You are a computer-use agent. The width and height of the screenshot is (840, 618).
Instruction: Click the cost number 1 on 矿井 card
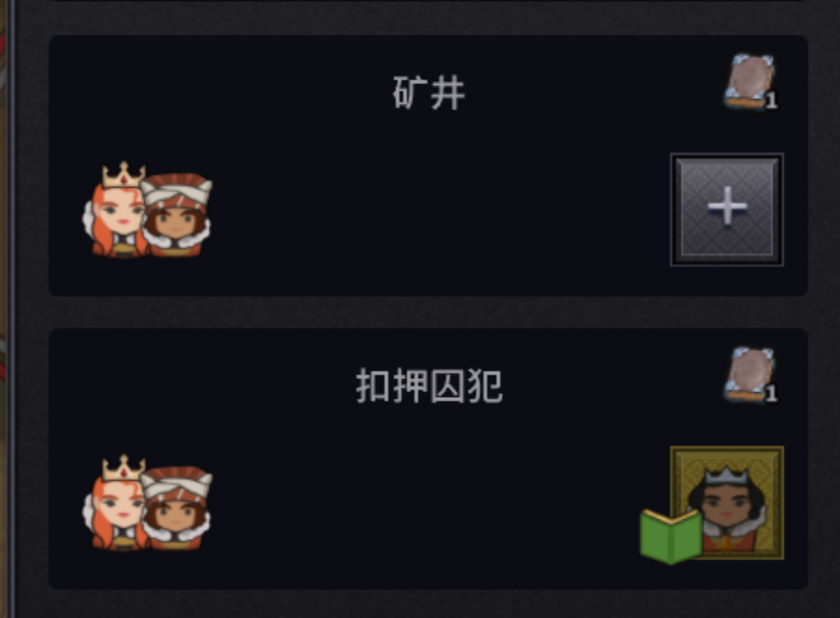(x=771, y=101)
